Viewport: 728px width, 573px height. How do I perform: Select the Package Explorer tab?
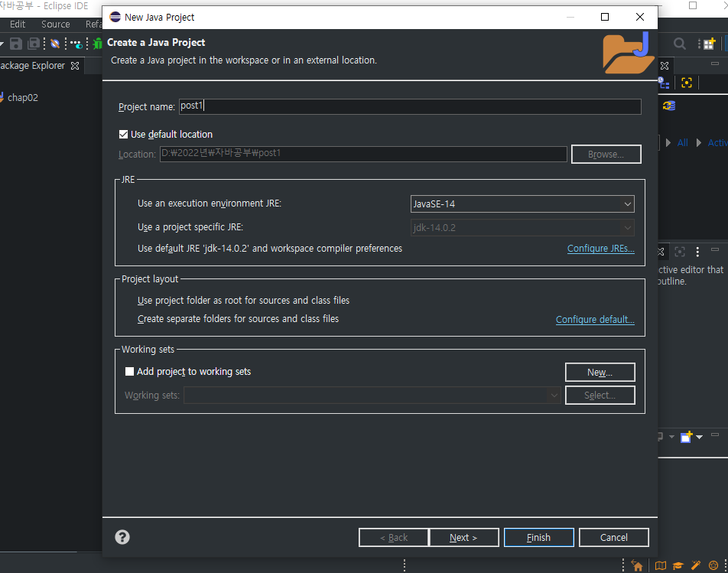click(x=32, y=66)
